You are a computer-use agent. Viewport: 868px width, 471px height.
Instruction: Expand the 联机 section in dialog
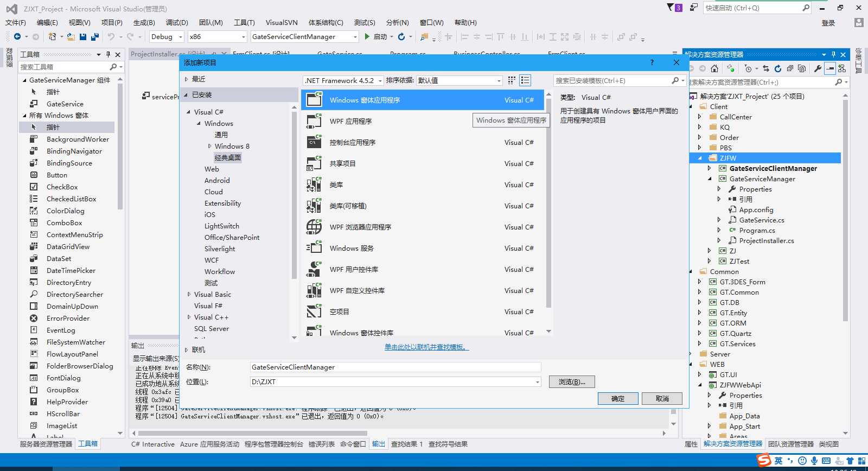click(x=187, y=349)
